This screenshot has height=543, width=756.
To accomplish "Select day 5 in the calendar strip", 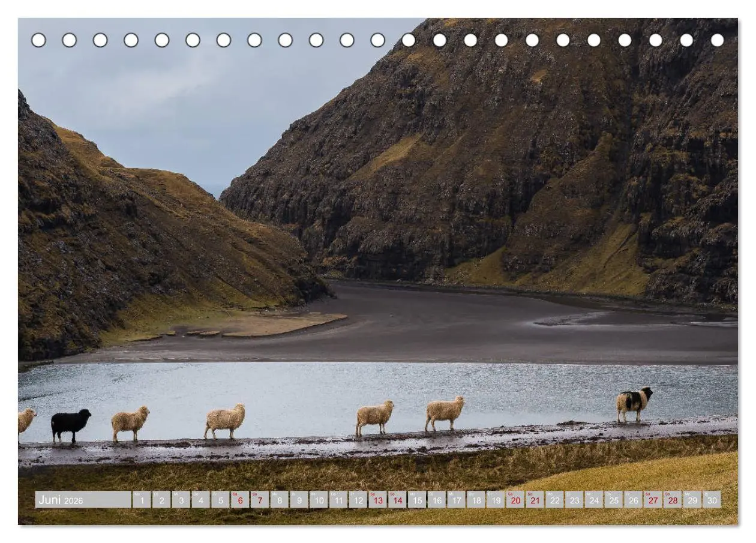I will pyautogui.click(x=220, y=500).
